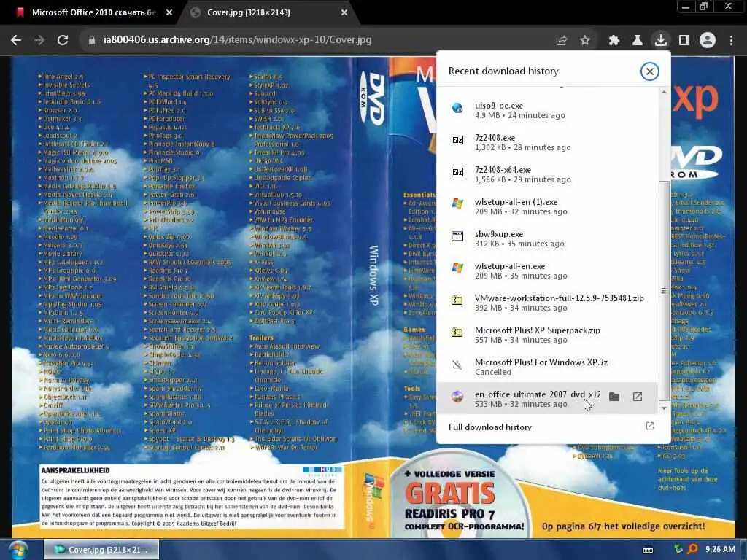Screen dimensions: 747x560
Task: Click the VMware-workstation zip file icon
Action: [457, 300]
